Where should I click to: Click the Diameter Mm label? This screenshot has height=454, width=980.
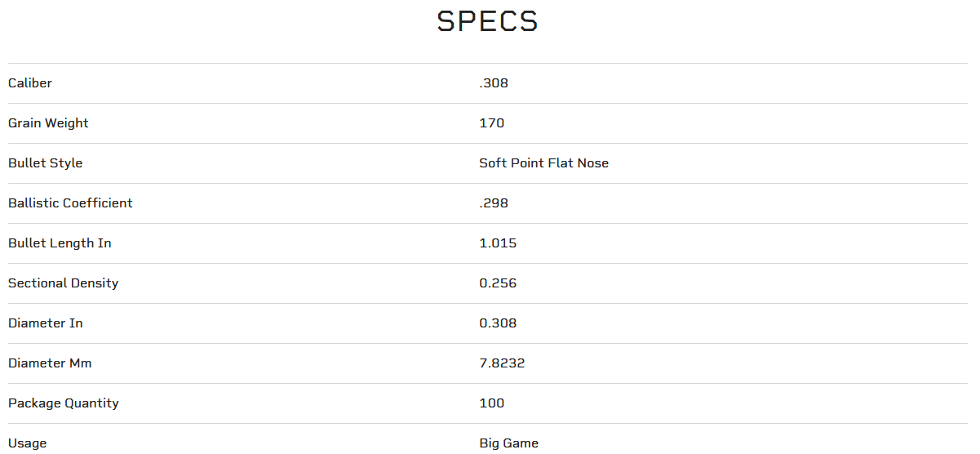[50, 363]
